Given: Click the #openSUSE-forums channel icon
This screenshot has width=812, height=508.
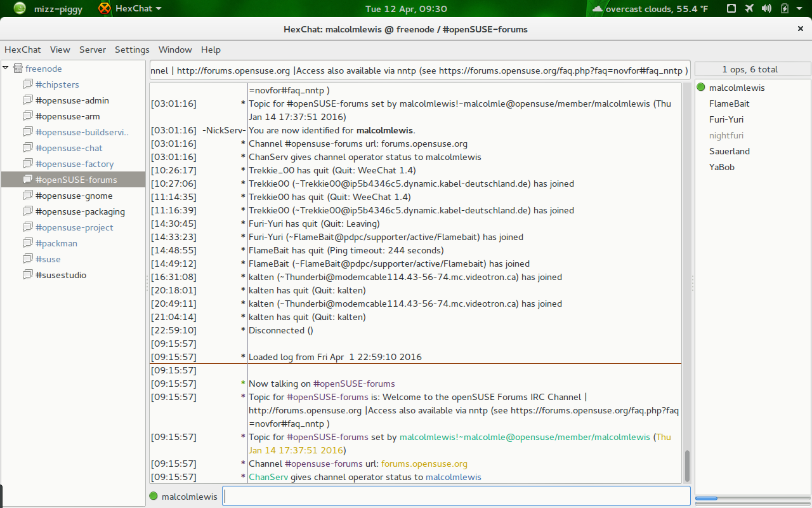Looking at the screenshot, I should (27, 180).
